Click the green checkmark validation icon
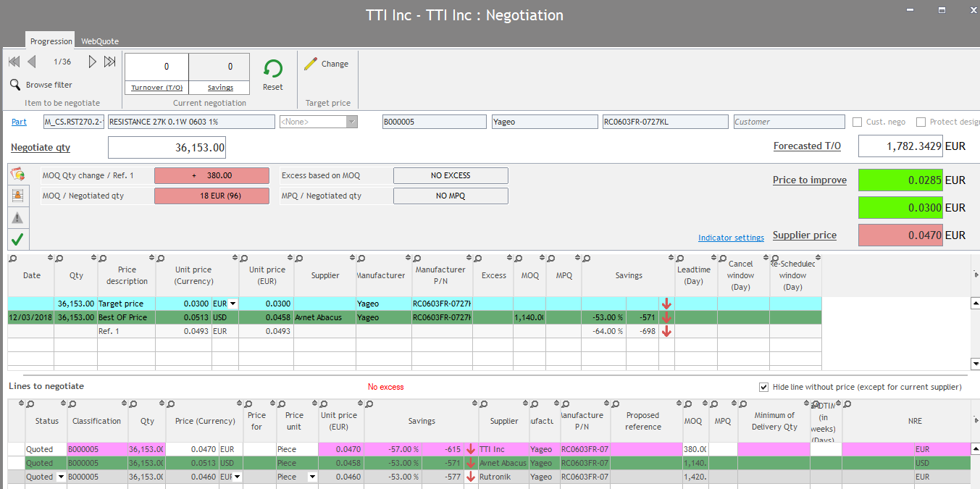 pos(17,238)
